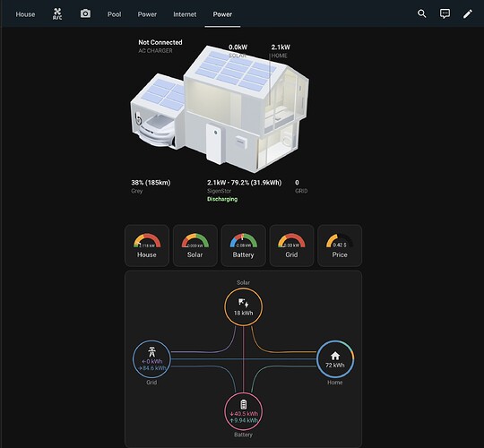Click the Grid pylon circle node

coord(151,359)
